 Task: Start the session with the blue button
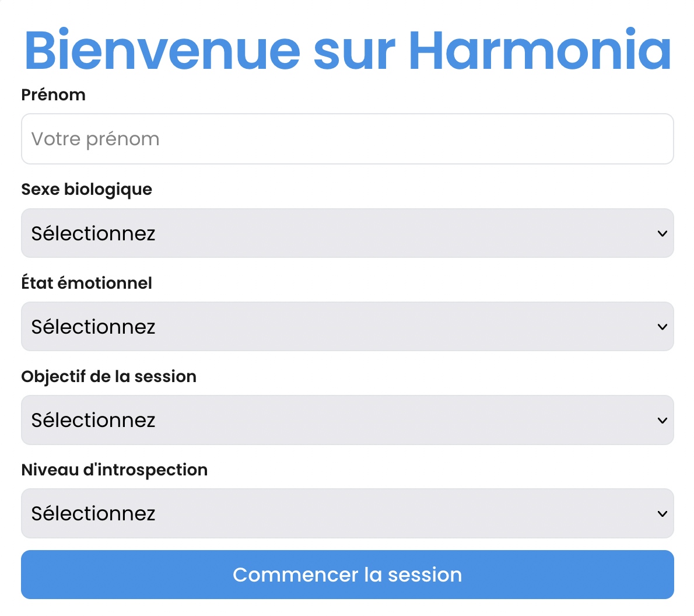[347, 574]
